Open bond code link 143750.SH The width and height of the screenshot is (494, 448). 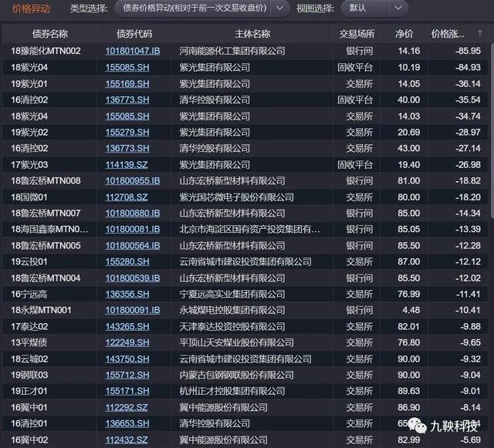pos(127,359)
